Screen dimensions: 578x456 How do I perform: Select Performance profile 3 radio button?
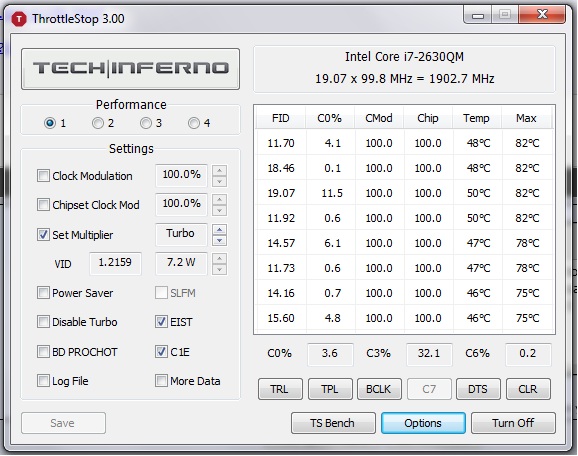tap(146, 123)
